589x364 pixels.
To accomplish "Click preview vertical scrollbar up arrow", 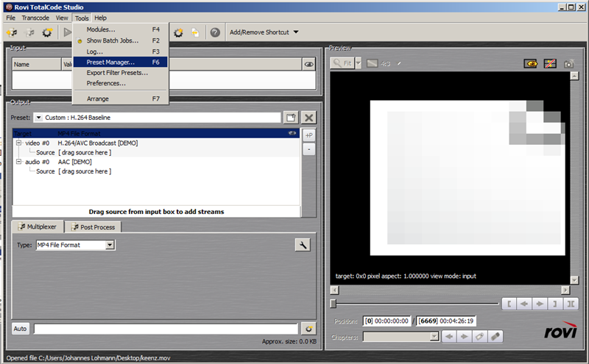I will point(574,76).
